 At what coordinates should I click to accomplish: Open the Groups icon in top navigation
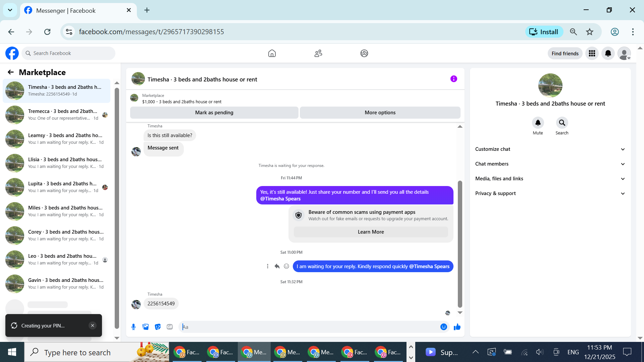[364, 53]
